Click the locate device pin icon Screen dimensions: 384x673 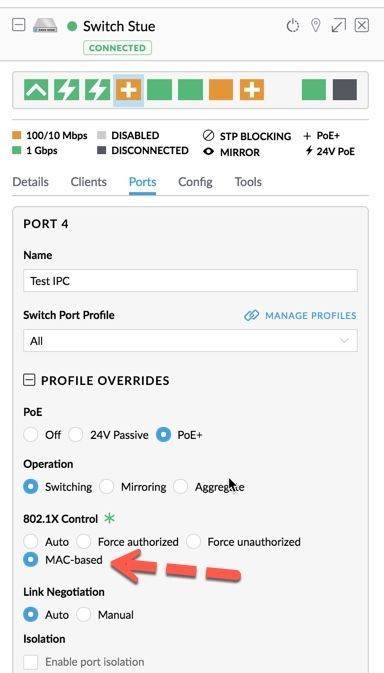coord(315,26)
